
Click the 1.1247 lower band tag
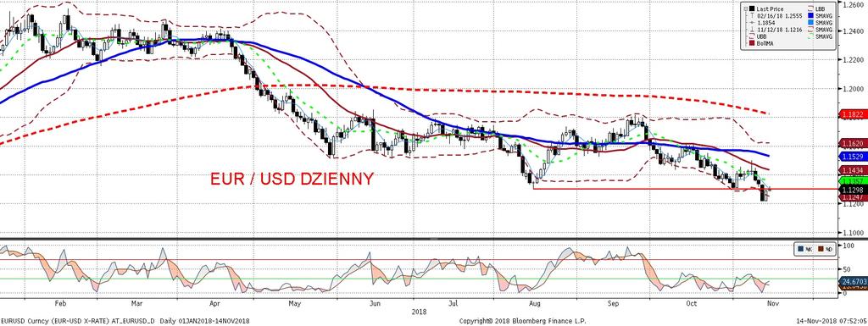pos(853,196)
